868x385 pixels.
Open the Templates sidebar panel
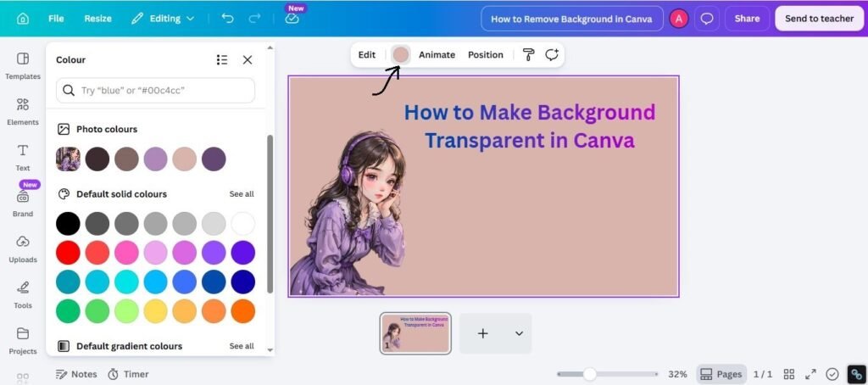[23, 66]
